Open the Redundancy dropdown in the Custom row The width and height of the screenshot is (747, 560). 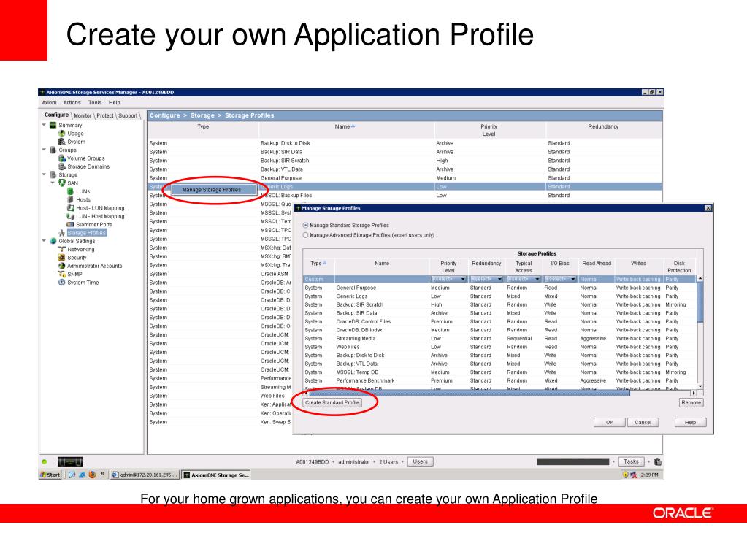[x=486, y=279]
